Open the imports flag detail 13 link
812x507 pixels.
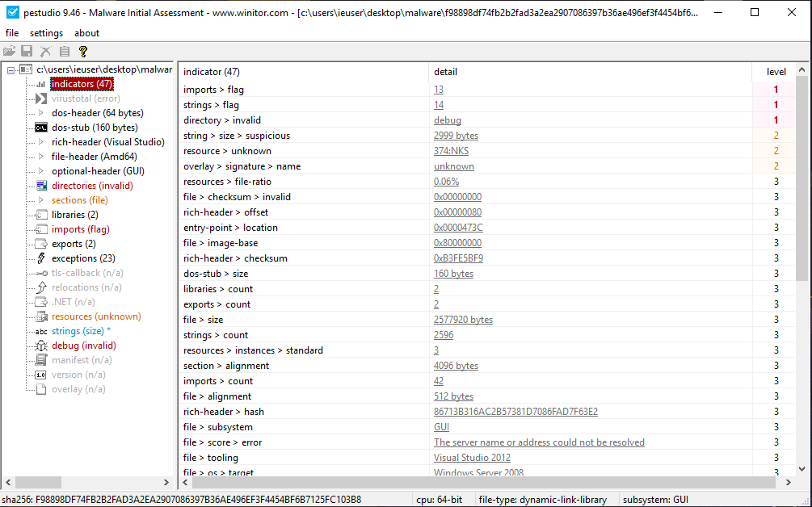439,90
